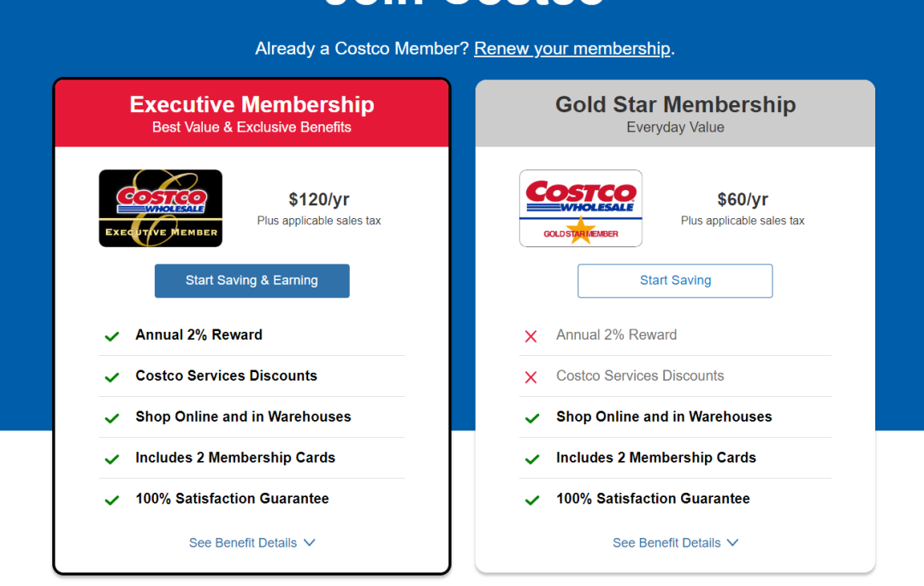The height and width of the screenshot is (586, 924).
Task: Click the chevron arrow next to Executive benefit details
Action: (310, 543)
